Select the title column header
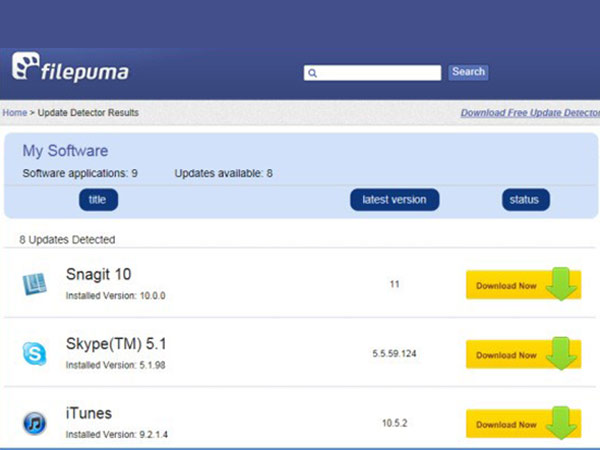600x450 pixels. [x=98, y=199]
